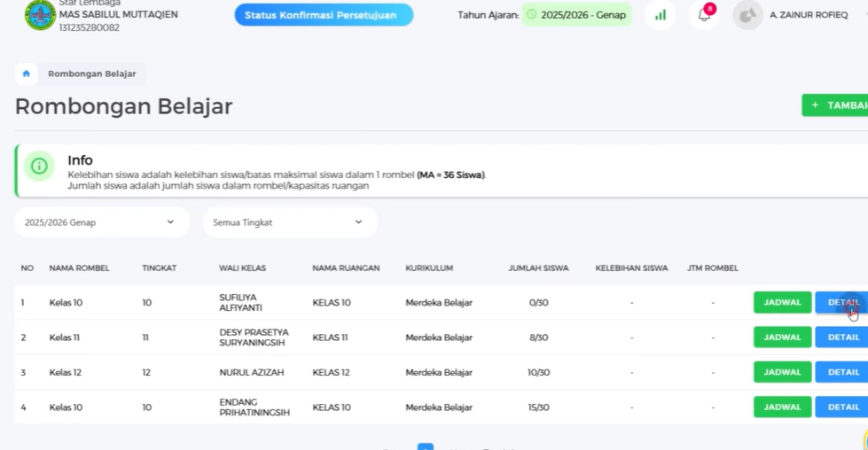Open Jadwal for Sufiliya Alfiyanti's class
The height and width of the screenshot is (450, 868).
[782, 302]
